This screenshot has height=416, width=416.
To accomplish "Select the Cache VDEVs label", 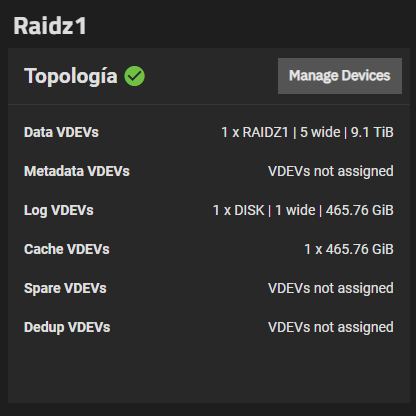I will click(x=67, y=249).
